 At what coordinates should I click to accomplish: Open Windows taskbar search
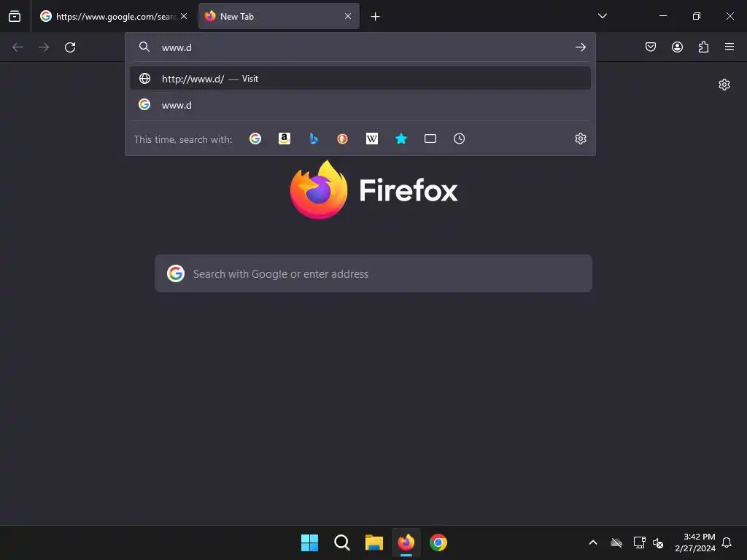tap(342, 542)
